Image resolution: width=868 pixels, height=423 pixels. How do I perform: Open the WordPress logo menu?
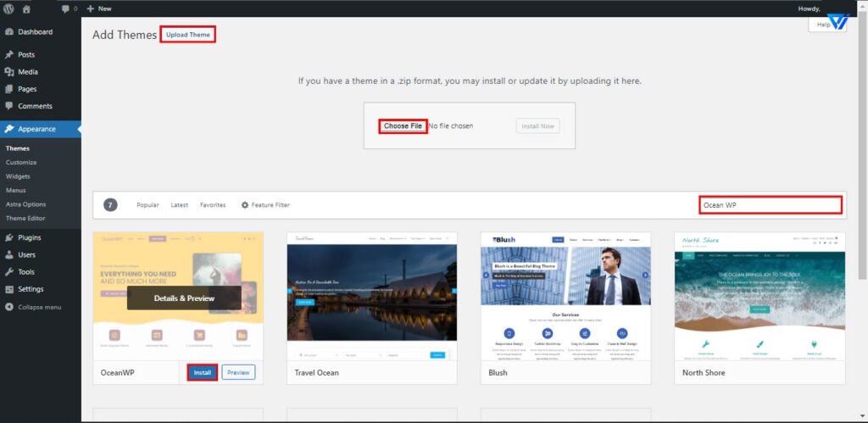8,8
